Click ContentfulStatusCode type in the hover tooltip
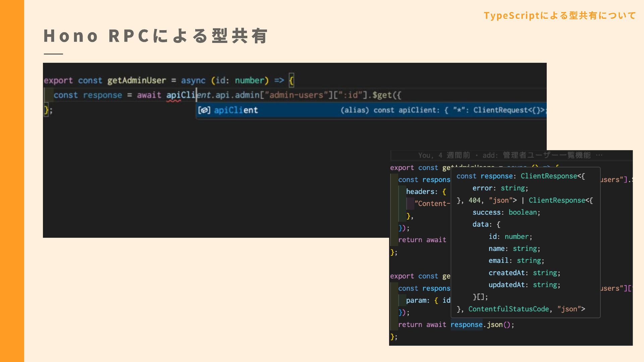Screen dimensions: 644x362 click(x=508, y=309)
